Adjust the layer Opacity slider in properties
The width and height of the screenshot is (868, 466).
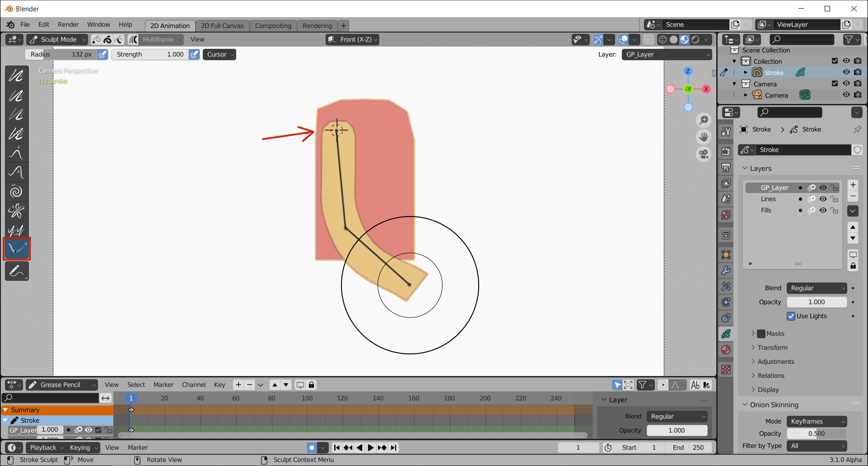pyautogui.click(x=817, y=302)
